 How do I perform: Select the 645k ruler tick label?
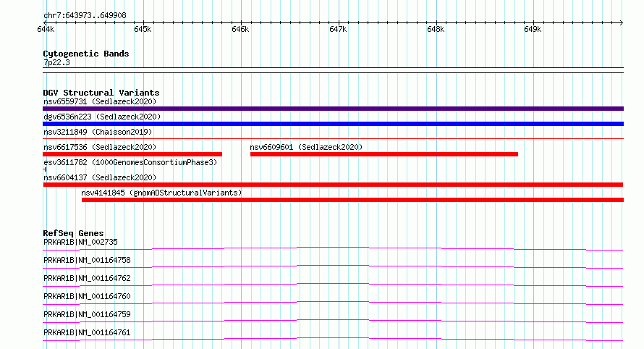tap(143, 30)
